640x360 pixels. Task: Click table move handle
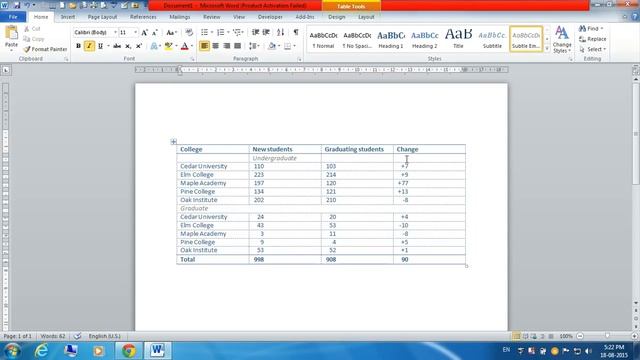click(x=173, y=142)
